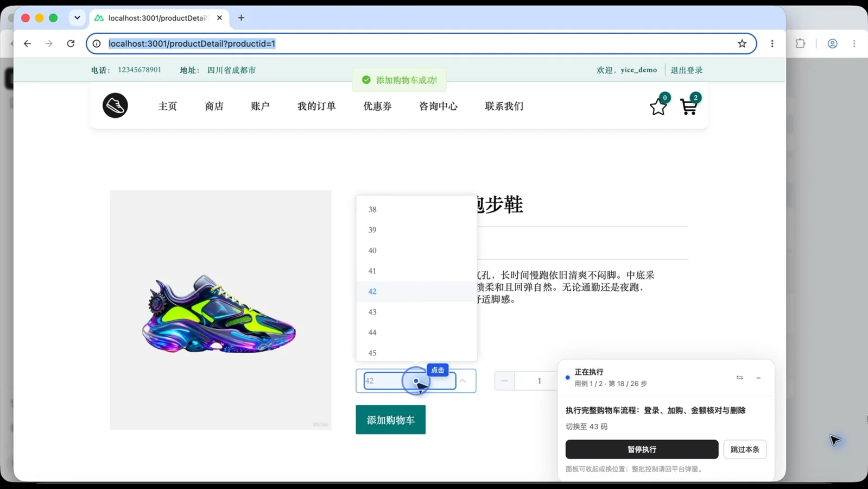Collapse the execution panel with minus icon

click(x=758, y=378)
